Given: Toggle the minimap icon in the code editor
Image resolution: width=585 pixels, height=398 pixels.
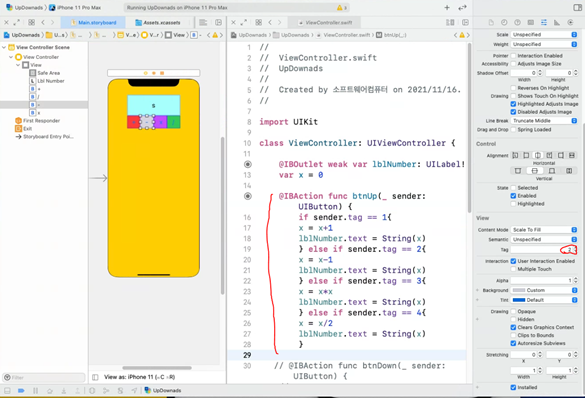Looking at the screenshot, I should click(450, 23).
